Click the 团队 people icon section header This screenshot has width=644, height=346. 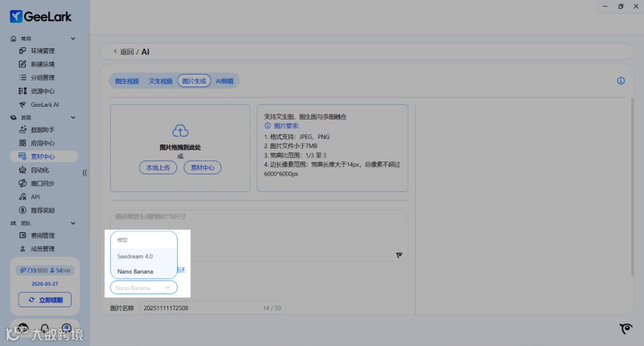click(x=14, y=223)
